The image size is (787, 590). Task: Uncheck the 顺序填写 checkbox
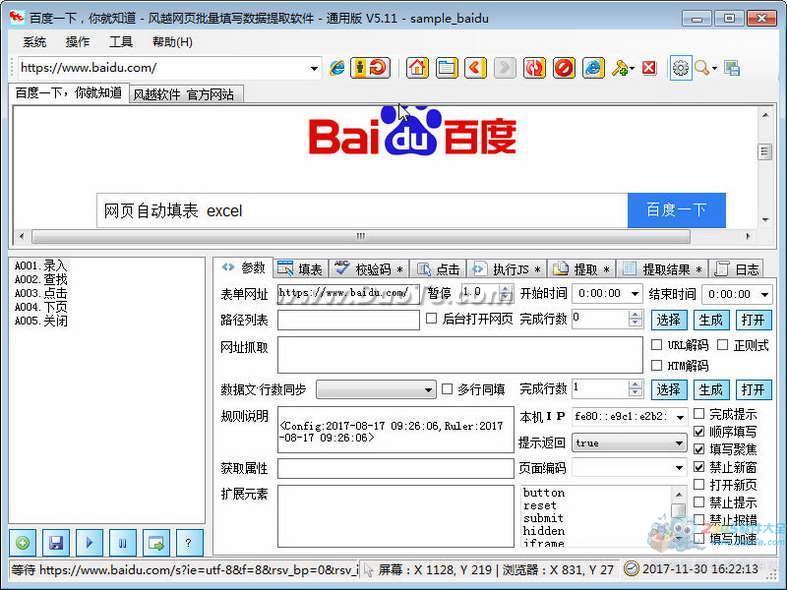pos(699,432)
